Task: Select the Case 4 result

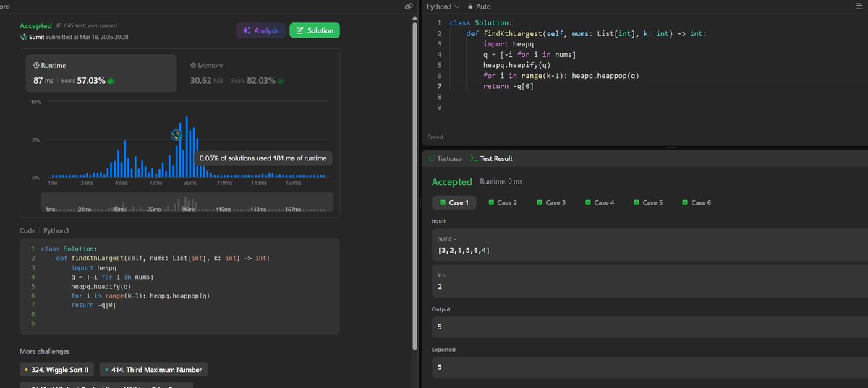Action: coord(600,202)
